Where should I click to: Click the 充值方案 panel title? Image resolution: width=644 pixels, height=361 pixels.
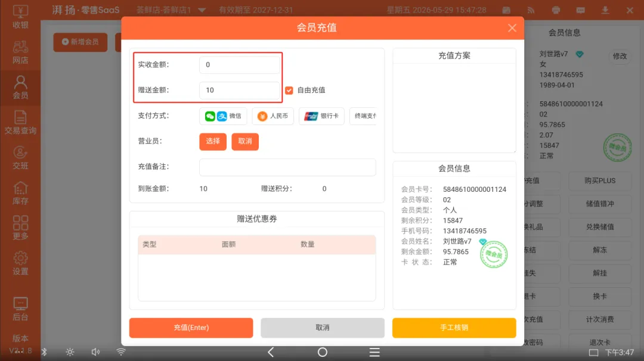pos(454,56)
